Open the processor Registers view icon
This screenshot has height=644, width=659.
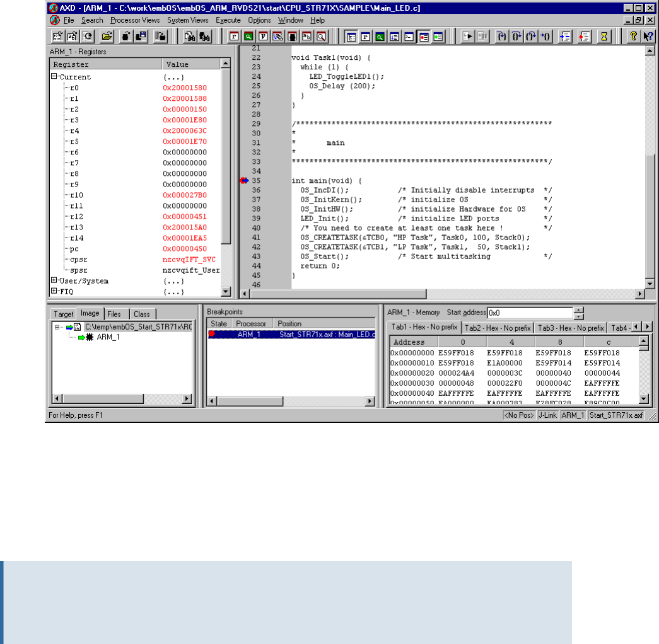[x=233, y=36]
